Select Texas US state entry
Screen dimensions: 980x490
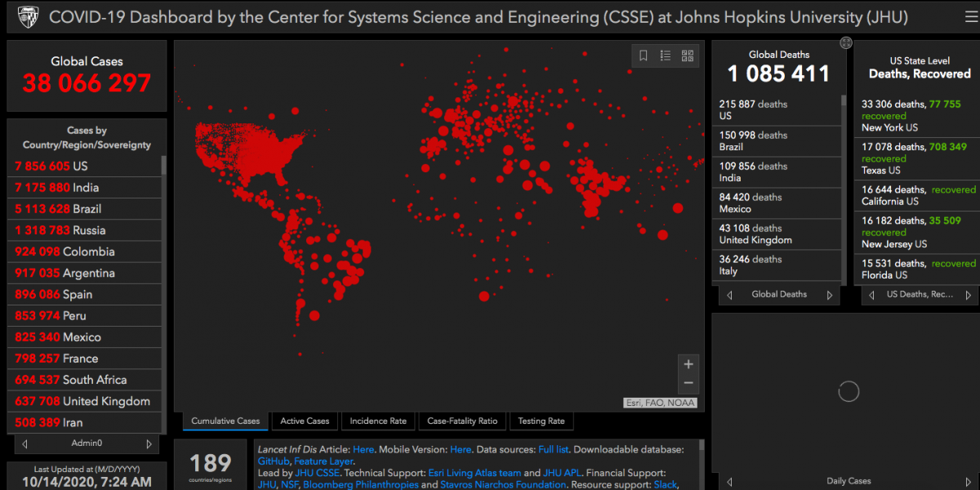pyautogui.click(x=918, y=158)
